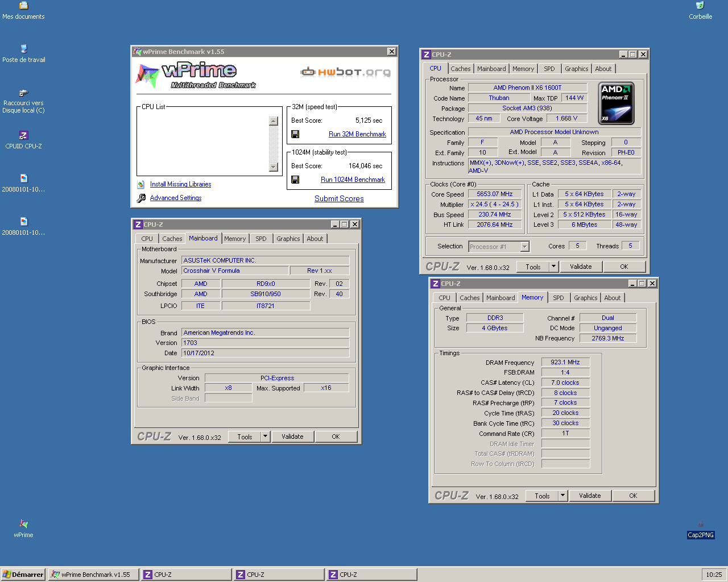Open SPD tab in CPU-Z CPU window

[549, 69]
